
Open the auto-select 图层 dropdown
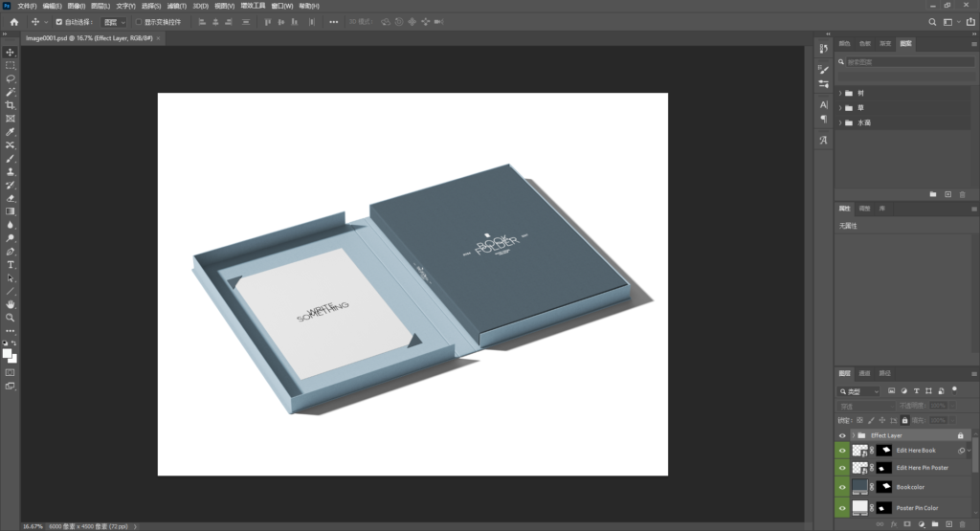pyautogui.click(x=114, y=22)
